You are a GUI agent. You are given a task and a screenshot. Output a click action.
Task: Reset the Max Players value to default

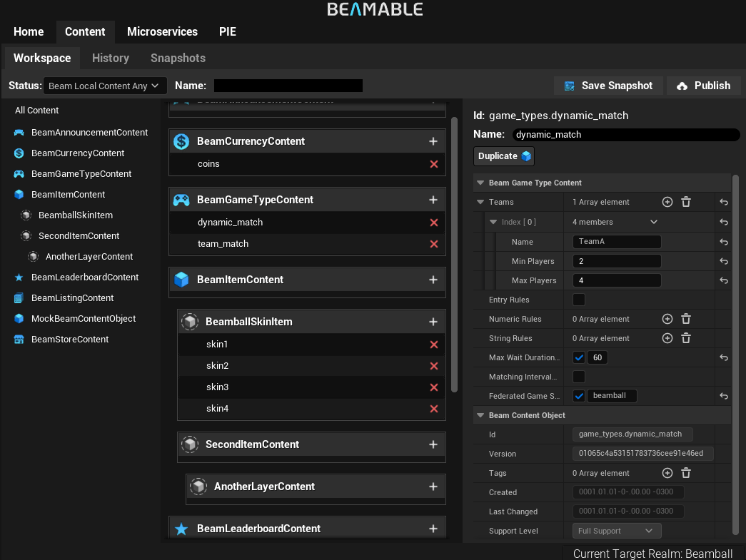(724, 280)
